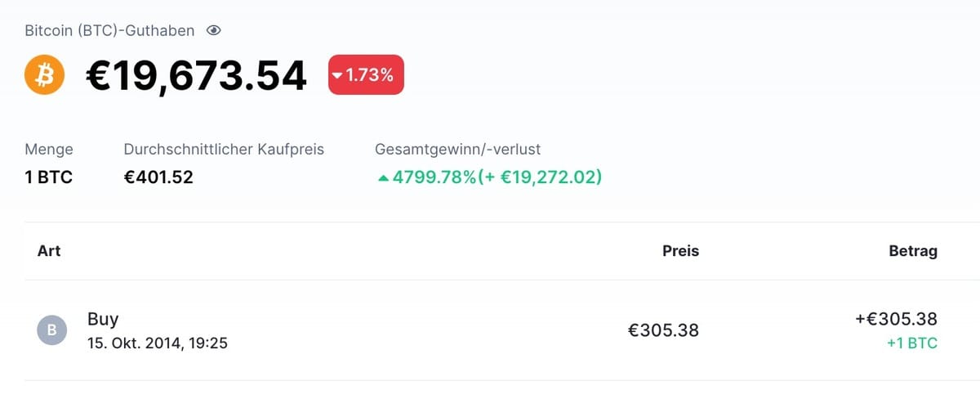Click the +€305.38 amount in the Buy row
The width and height of the screenshot is (980, 408).
pyautogui.click(x=896, y=319)
